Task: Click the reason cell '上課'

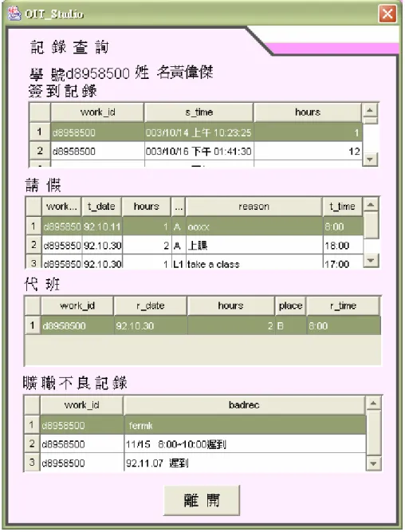Action: tap(254, 246)
